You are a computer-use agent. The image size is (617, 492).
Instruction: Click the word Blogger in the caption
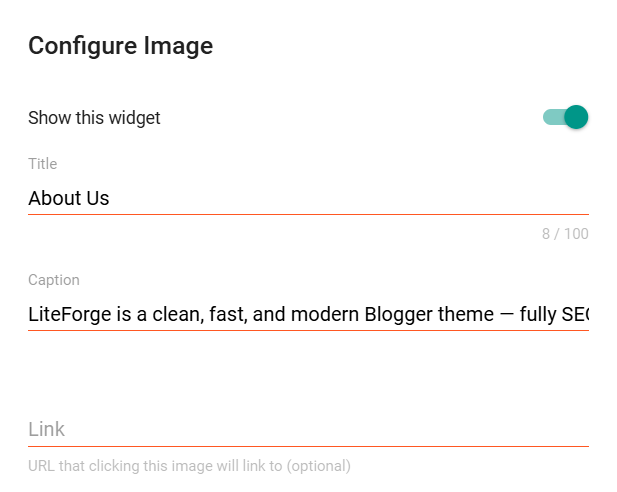click(x=399, y=314)
